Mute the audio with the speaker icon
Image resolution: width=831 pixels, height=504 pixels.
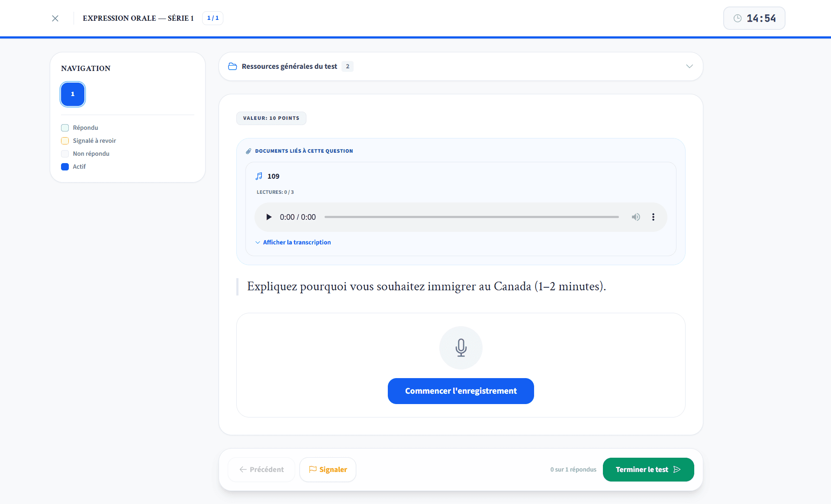coord(636,217)
